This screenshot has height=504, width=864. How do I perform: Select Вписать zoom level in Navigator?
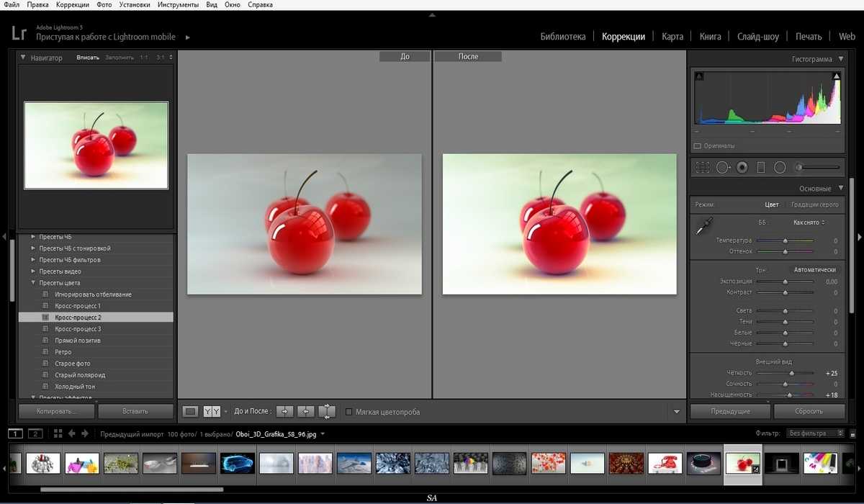[88, 58]
